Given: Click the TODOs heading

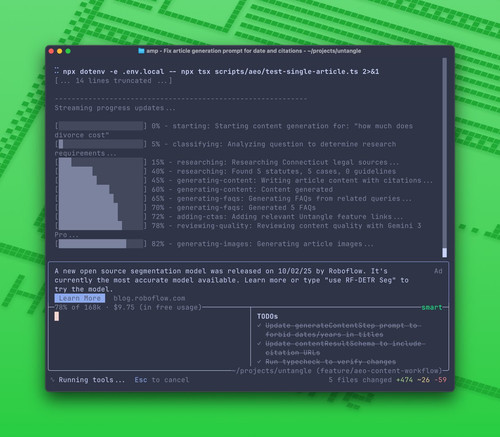Looking at the screenshot, I should [267, 316].
